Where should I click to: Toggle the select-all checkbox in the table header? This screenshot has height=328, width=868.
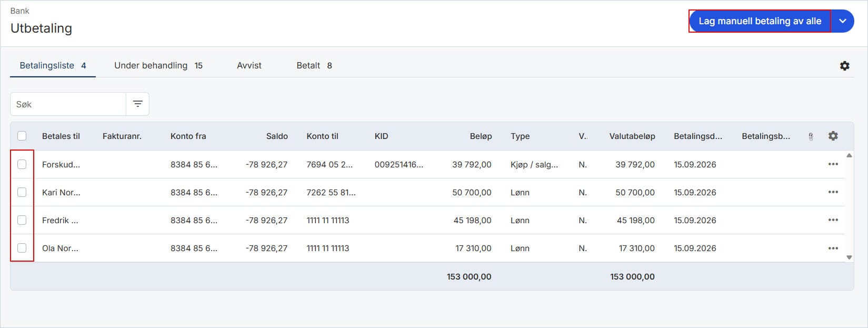(x=22, y=136)
